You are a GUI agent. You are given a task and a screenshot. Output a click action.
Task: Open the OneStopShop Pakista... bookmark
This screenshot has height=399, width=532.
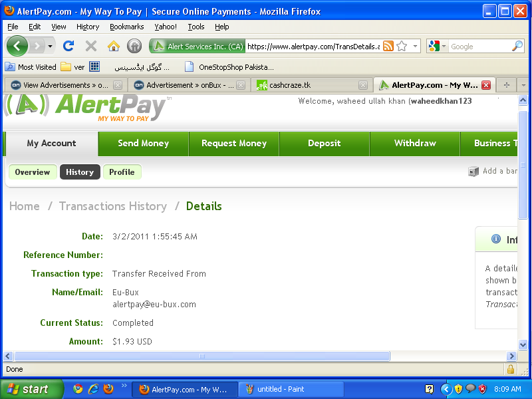(x=229, y=67)
